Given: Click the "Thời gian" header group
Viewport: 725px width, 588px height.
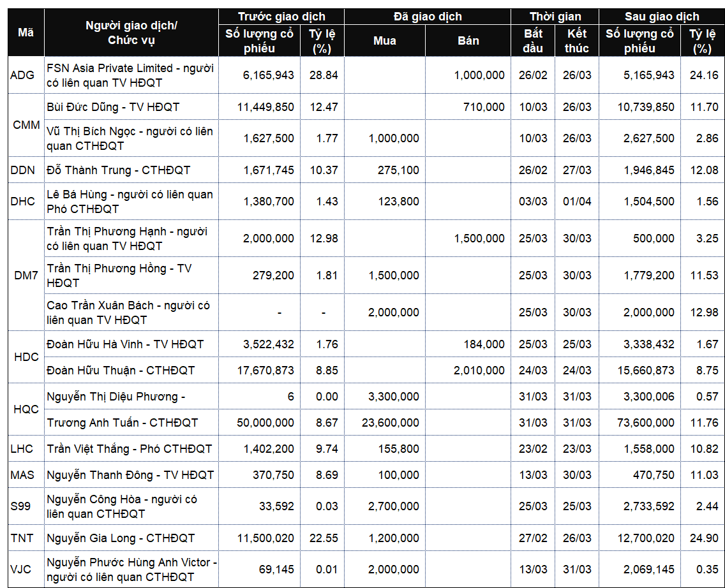Looking at the screenshot, I should point(555,17).
